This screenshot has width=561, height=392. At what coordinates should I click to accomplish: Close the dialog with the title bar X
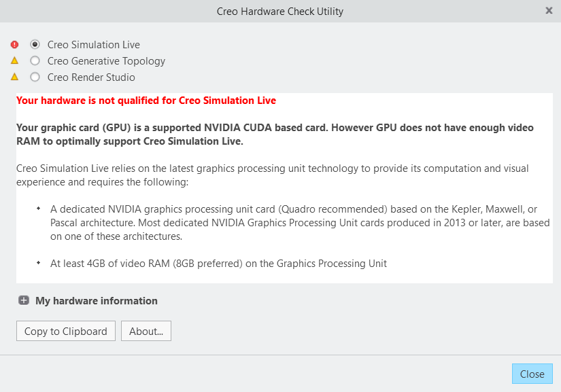click(549, 11)
